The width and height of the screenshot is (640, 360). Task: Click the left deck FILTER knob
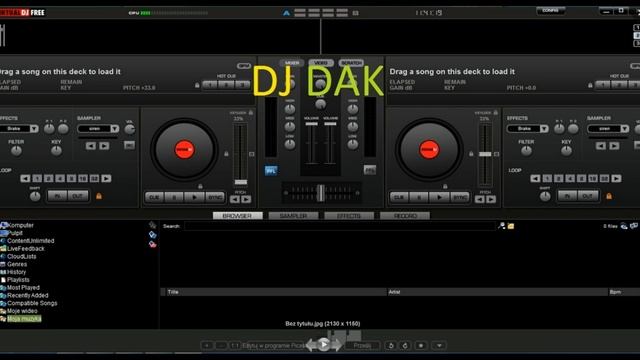[16, 151]
